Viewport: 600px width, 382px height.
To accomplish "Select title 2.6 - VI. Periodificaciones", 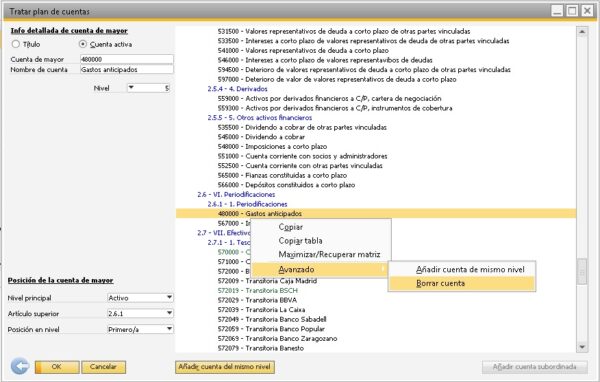I will 236,194.
